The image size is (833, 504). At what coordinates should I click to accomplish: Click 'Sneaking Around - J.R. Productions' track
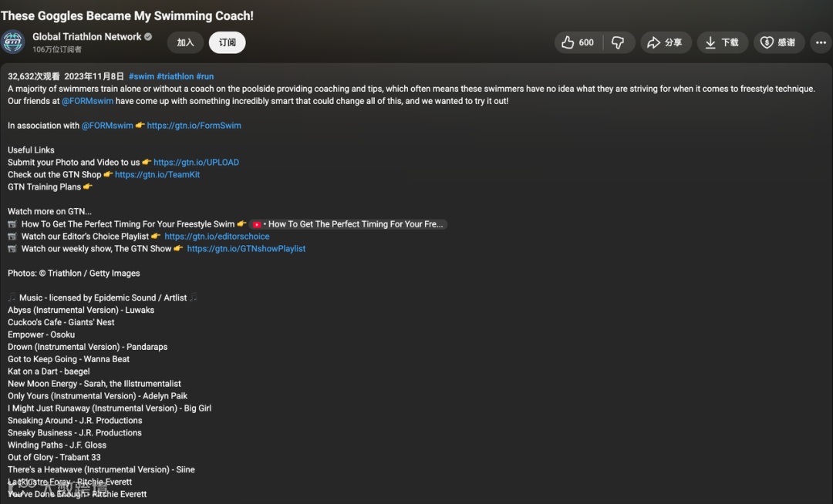pos(75,420)
